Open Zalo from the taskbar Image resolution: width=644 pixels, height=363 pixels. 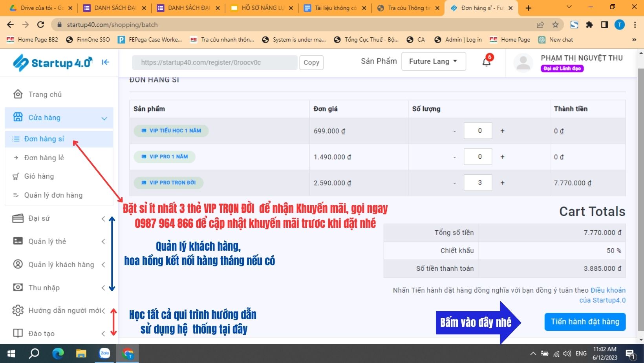tap(104, 354)
